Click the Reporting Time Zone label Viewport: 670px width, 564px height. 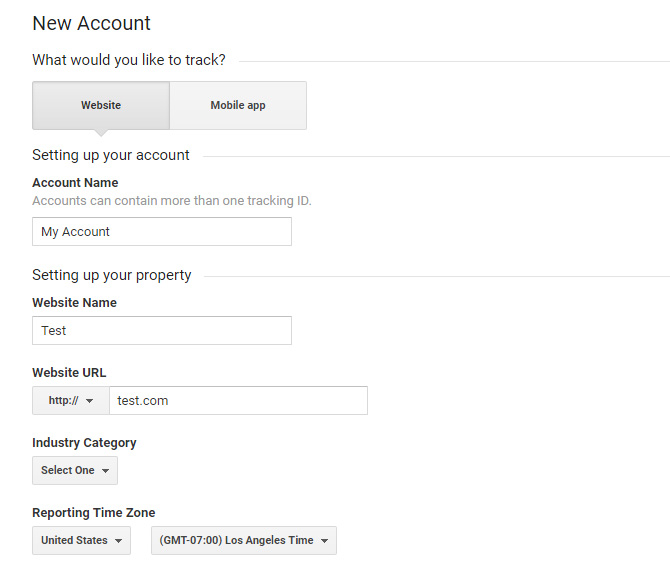pyautogui.click(x=94, y=513)
